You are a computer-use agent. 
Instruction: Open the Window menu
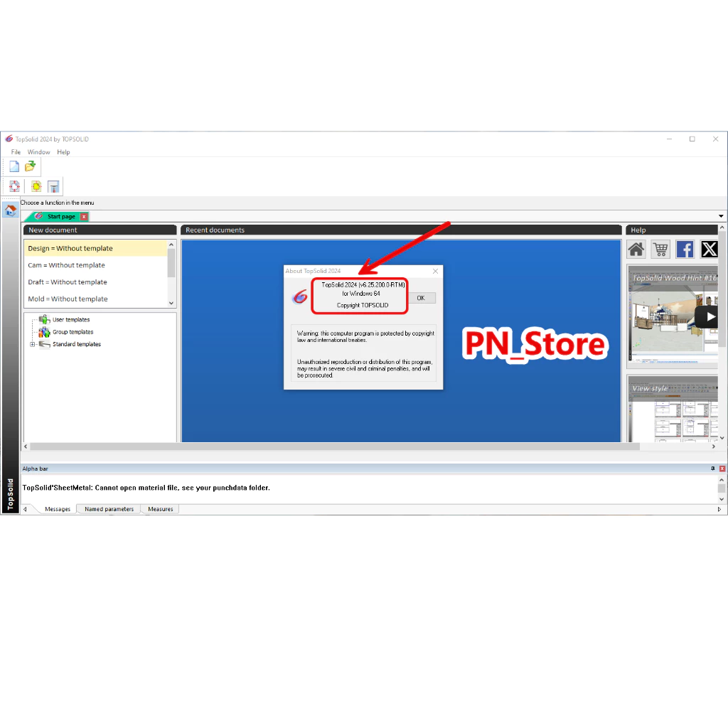(x=38, y=152)
